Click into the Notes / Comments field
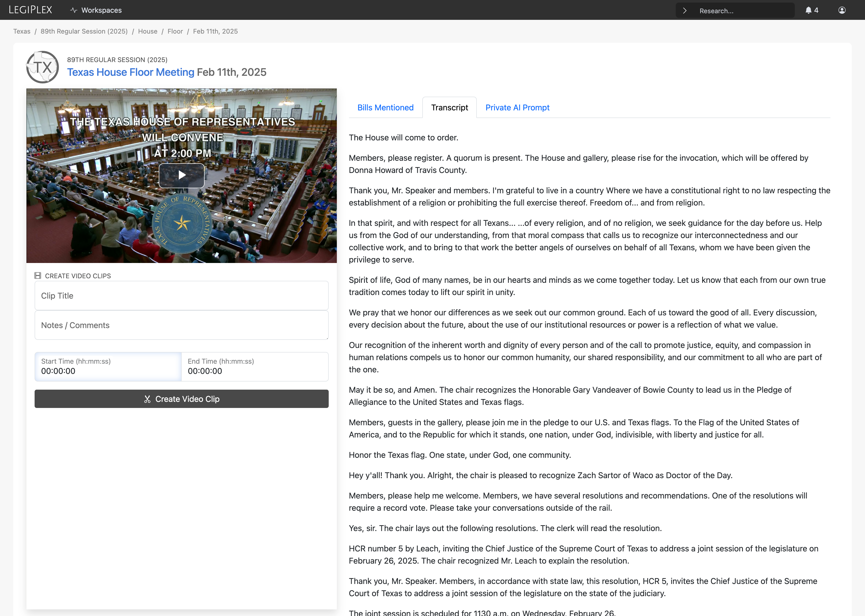This screenshot has width=865, height=616. [181, 325]
